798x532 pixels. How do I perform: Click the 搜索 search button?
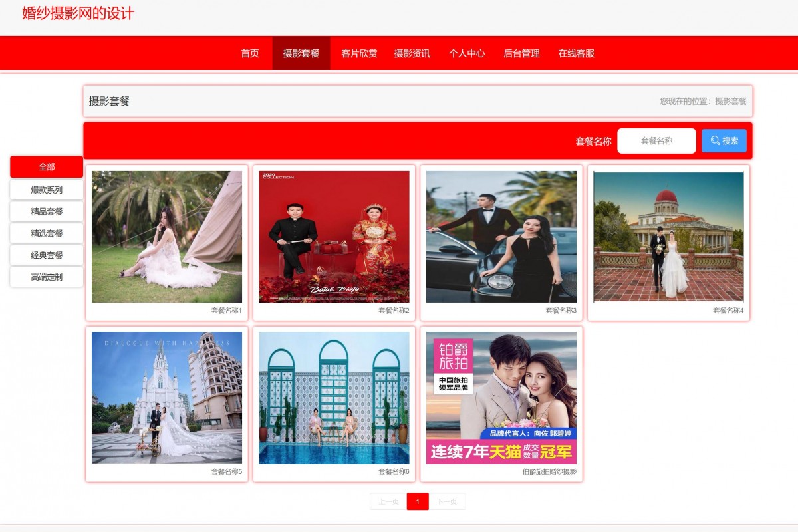(724, 140)
